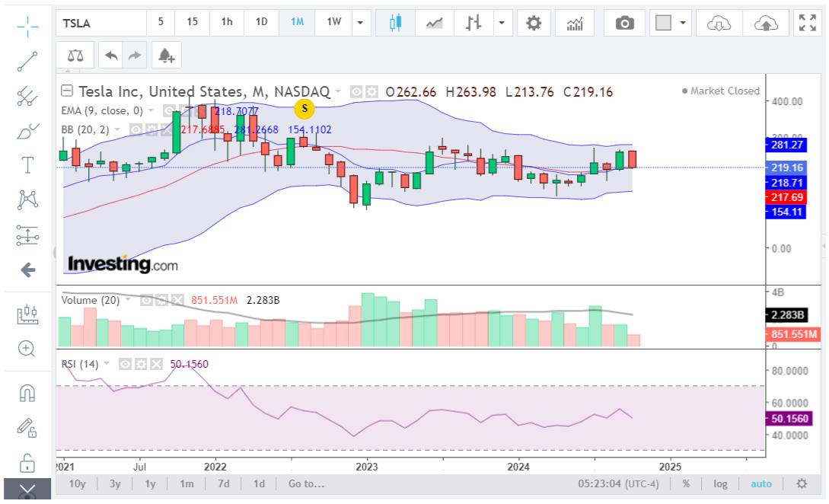Select the brush drawing tool
Viewport: 829px width, 504px height.
pos(27,131)
